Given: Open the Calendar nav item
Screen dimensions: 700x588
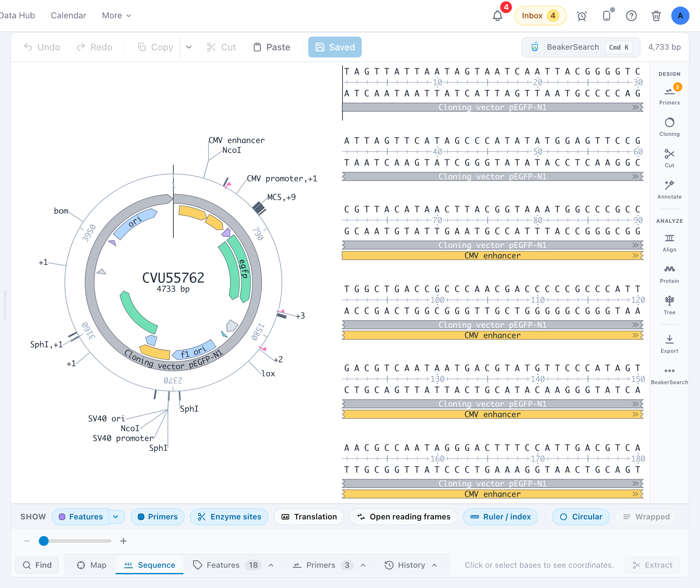Looking at the screenshot, I should coord(68,16).
